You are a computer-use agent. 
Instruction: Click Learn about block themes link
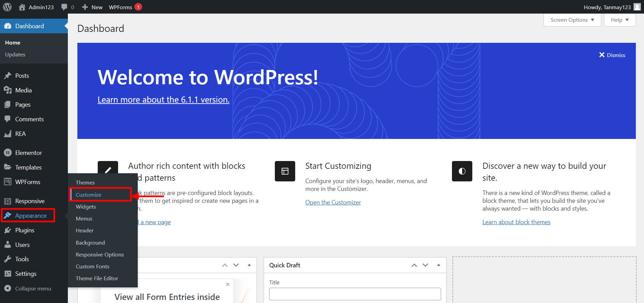click(x=516, y=222)
